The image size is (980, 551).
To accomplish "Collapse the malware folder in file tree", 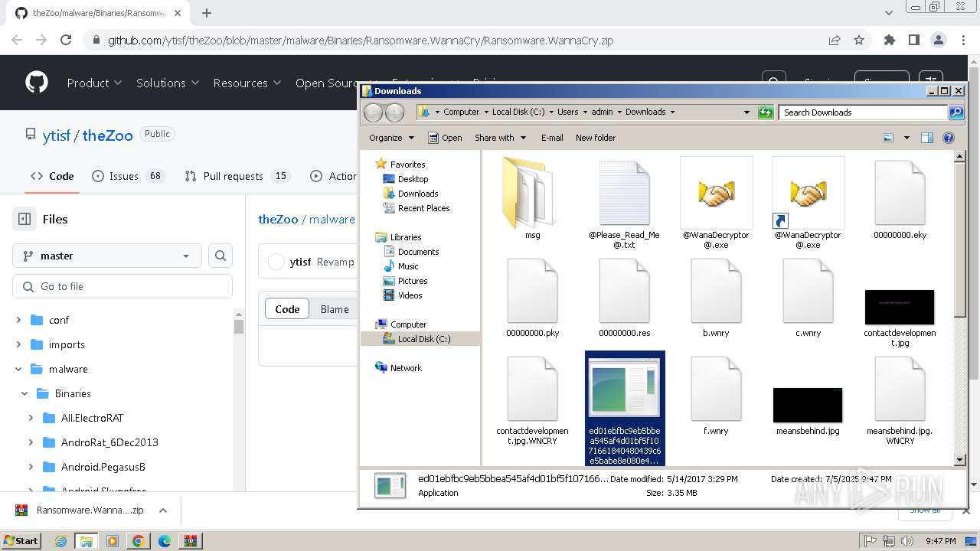I will click(x=18, y=369).
